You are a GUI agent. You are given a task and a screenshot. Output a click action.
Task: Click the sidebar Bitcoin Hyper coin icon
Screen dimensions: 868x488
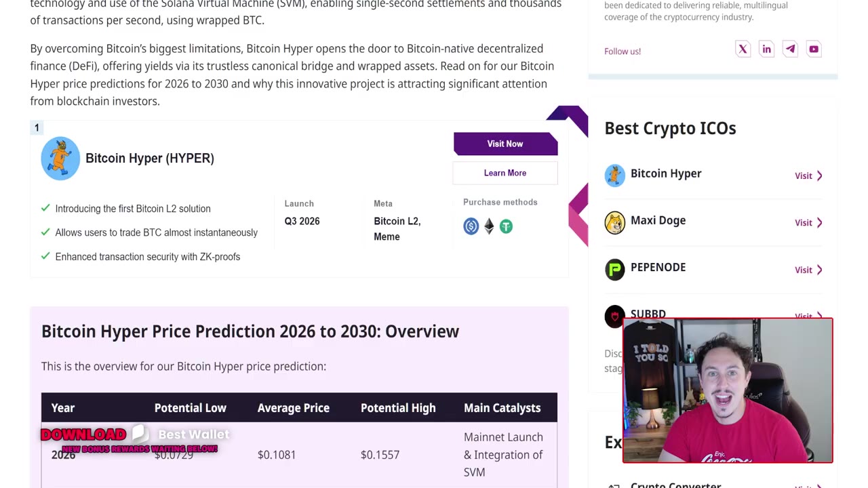pyautogui.click(x=615, y=176)
